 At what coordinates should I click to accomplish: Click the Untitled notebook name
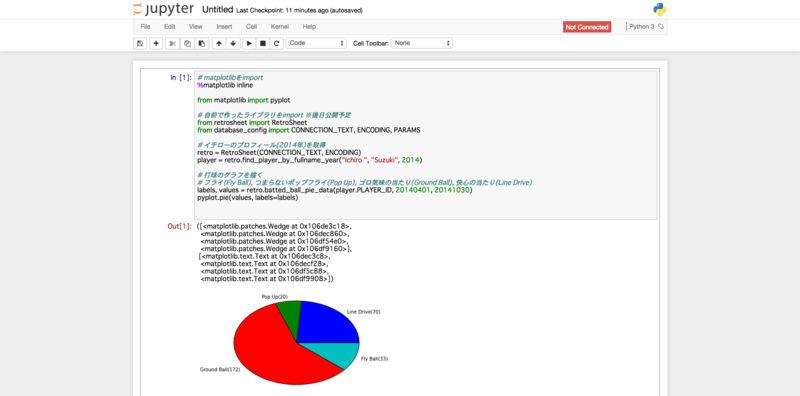(x=218, y=10)
